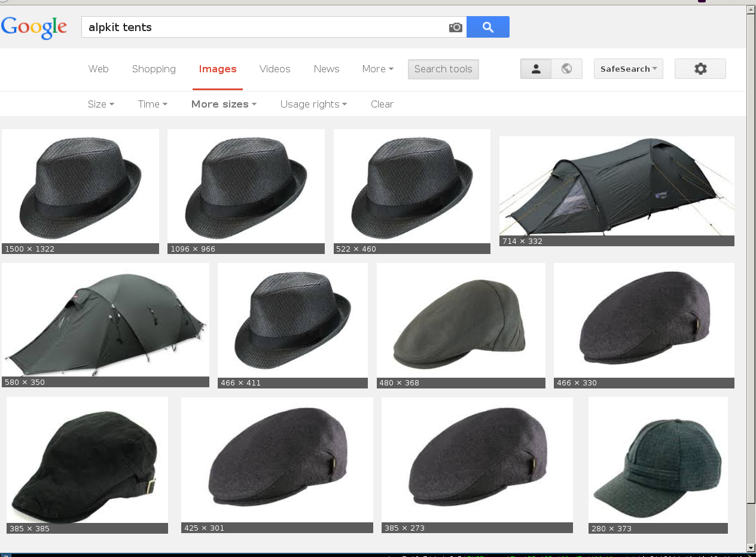Switch to personal results person icon
This screenshot has height=557, width=756.
coord(536,69)
